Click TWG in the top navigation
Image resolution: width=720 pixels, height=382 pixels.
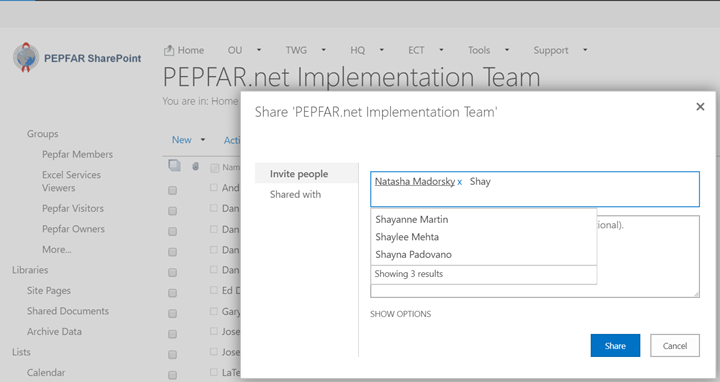click(296, 50)
